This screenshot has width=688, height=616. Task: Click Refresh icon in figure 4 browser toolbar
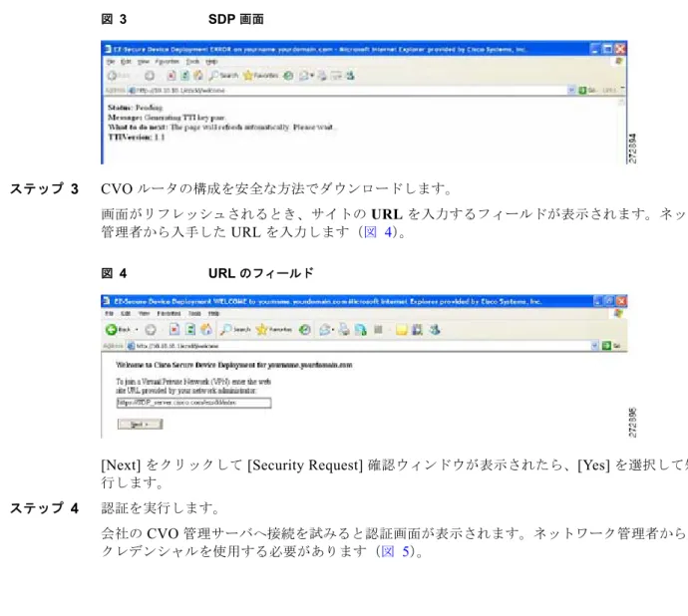[190, 330]
